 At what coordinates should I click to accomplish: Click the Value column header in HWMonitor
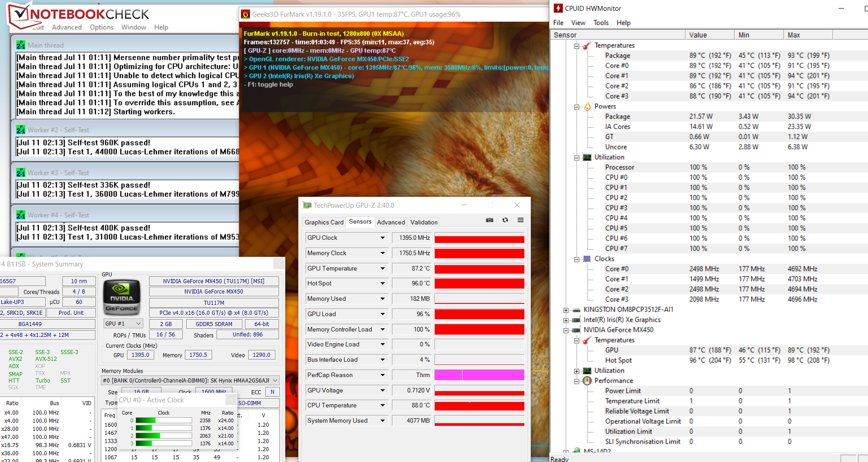click(710, 35)
